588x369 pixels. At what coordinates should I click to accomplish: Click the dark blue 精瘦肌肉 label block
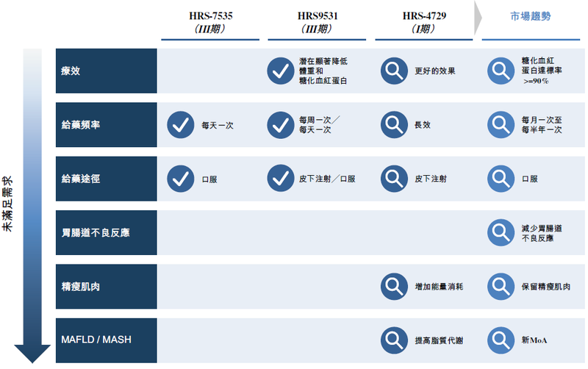(106, 287)
